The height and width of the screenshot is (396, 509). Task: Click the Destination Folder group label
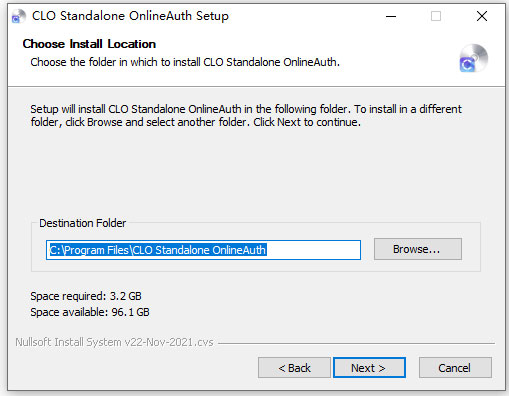click(x=83, y=223)
